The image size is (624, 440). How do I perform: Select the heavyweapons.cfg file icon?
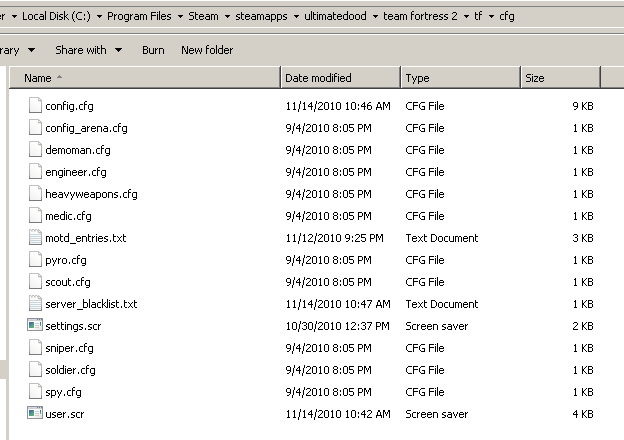35,194
